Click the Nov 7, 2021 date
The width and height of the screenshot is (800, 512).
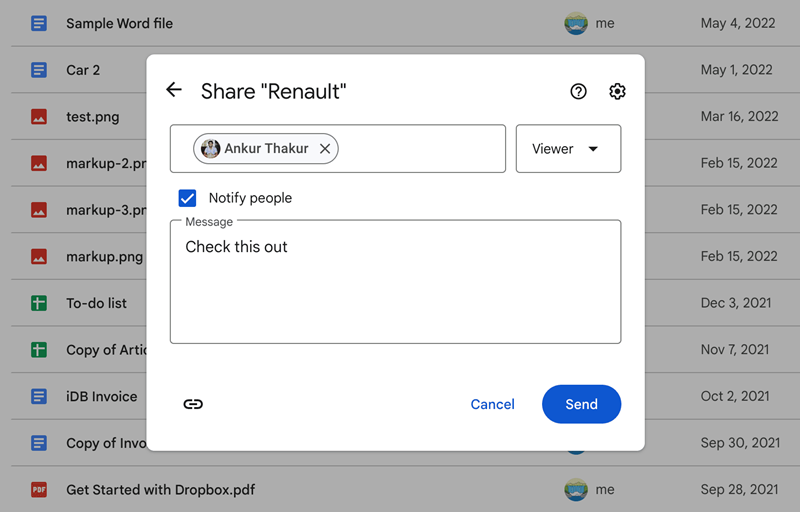[x=735, y=350]
